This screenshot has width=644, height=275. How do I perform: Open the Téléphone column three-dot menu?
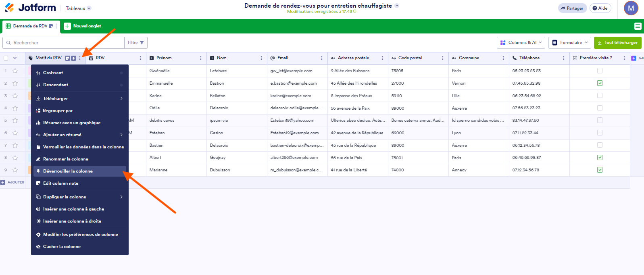coord(564,58)
